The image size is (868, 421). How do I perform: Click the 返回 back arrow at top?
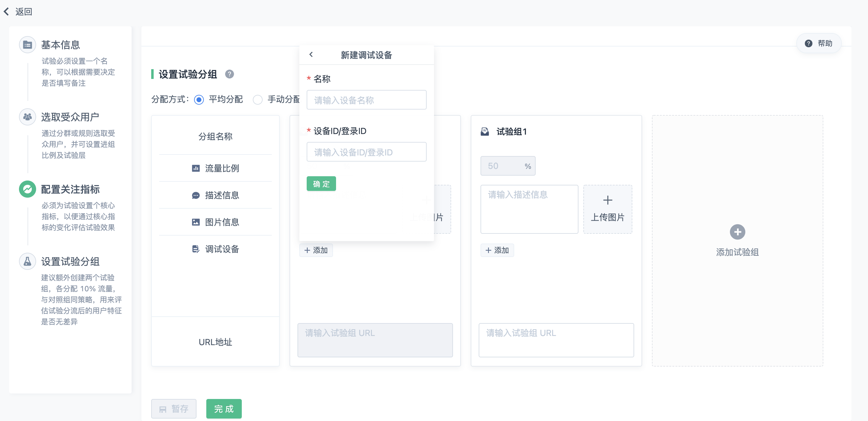coord(6,11)
